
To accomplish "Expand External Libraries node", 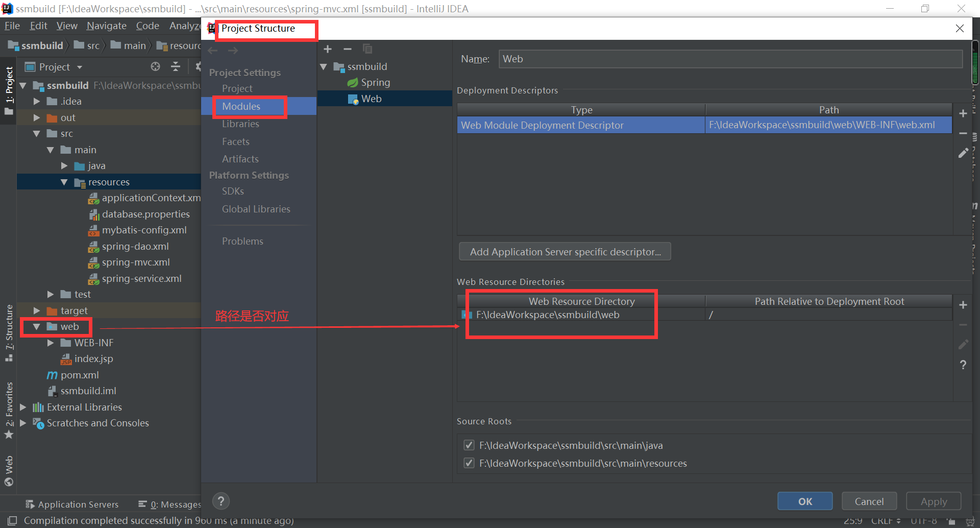I will click(x=23, y=407).
